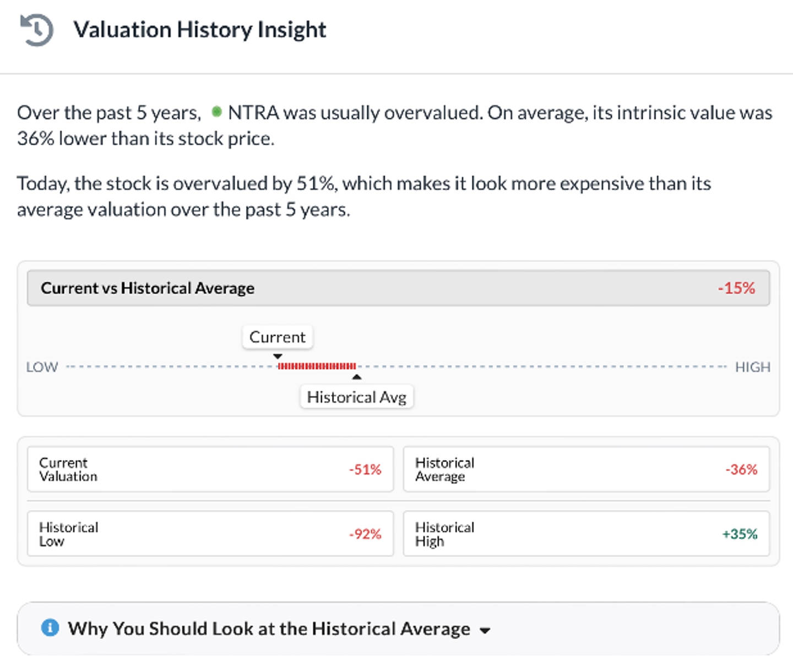Click the Historical Low card
This screenshot has height=672, width=793.
[x=210, y=534]
